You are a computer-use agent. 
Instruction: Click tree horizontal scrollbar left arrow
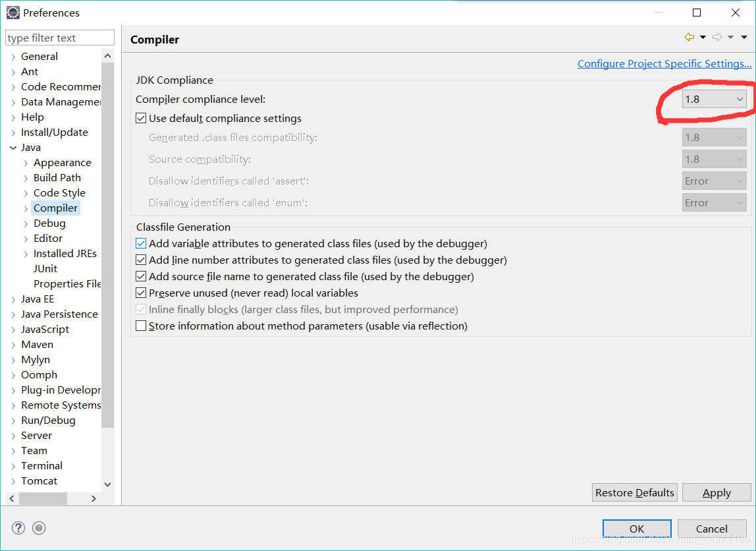[12, 498]
